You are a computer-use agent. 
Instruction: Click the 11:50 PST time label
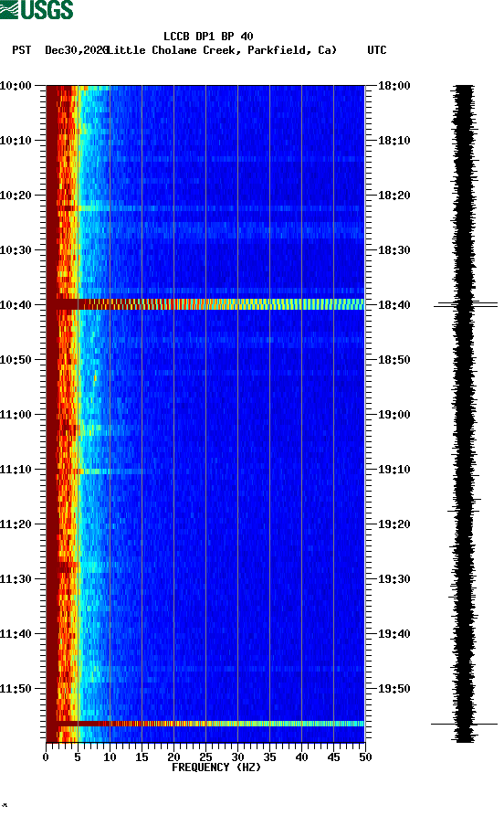16,689
